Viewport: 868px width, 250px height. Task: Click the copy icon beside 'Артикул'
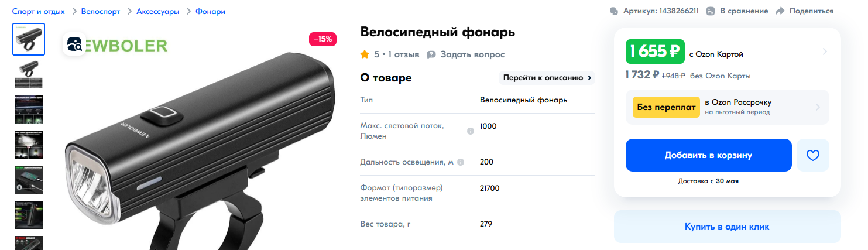click(614, 11)
